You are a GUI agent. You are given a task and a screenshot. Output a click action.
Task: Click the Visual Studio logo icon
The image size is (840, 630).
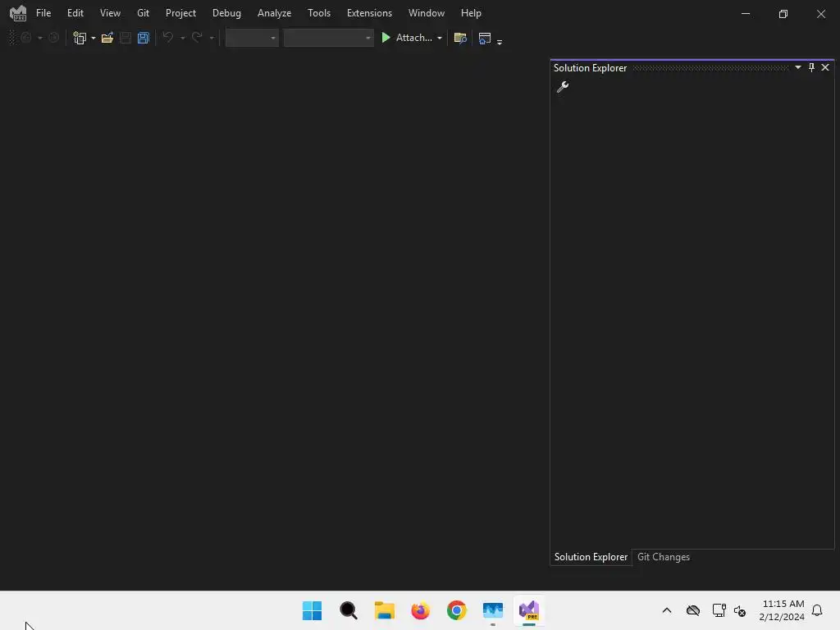[18, 13]
